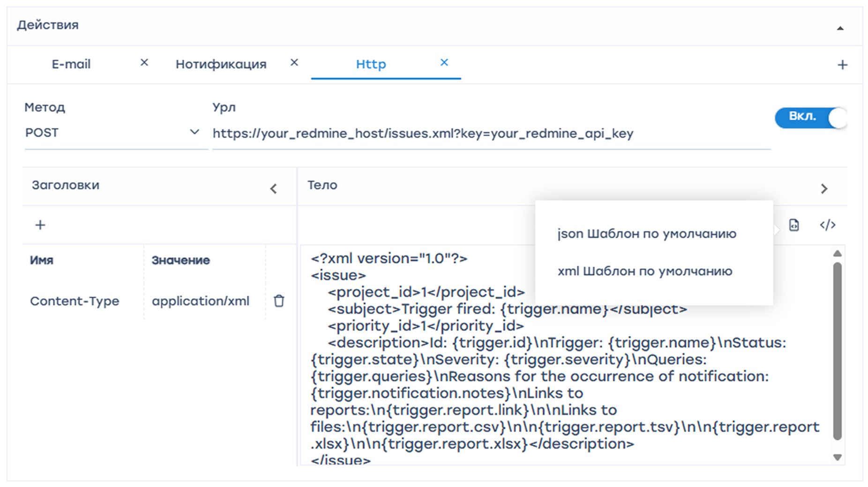Select xml Шаблон по умолчанию
Viewport: 868px width, 487px height.
pos(645,271)
